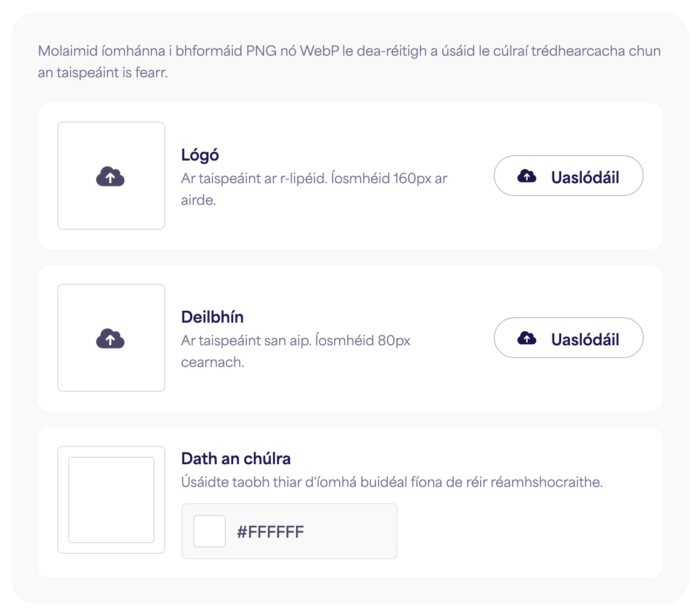Focus the #FFFFFF hex colour field
This screenshot has width=700, height=615.
pyautogui.click(x=289, y=531)
